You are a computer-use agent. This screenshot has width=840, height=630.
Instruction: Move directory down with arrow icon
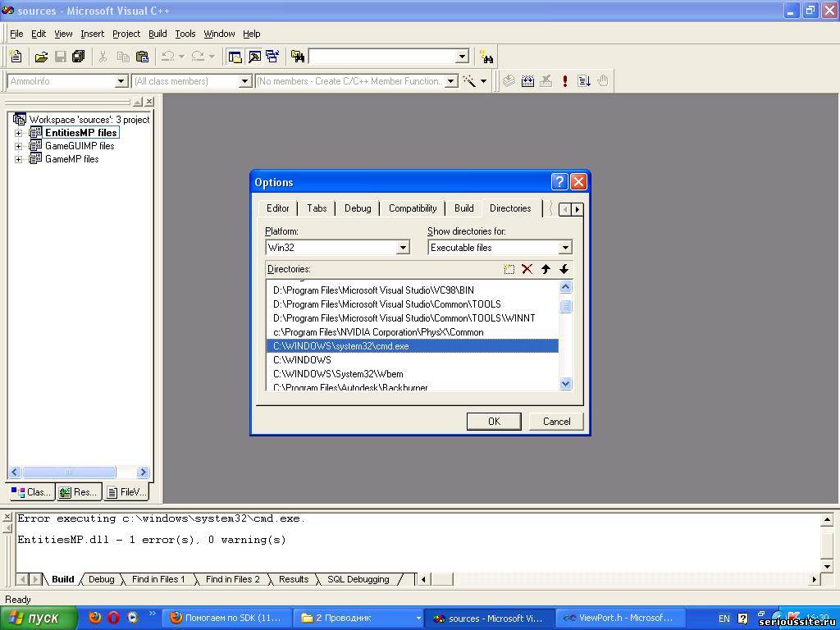564,269
